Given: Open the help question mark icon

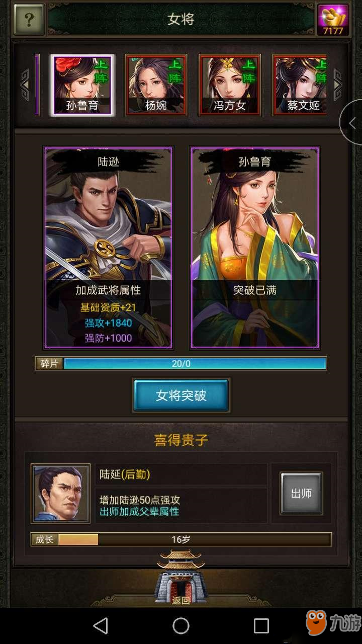Looking at the screenshot, I should coord(29,20).
